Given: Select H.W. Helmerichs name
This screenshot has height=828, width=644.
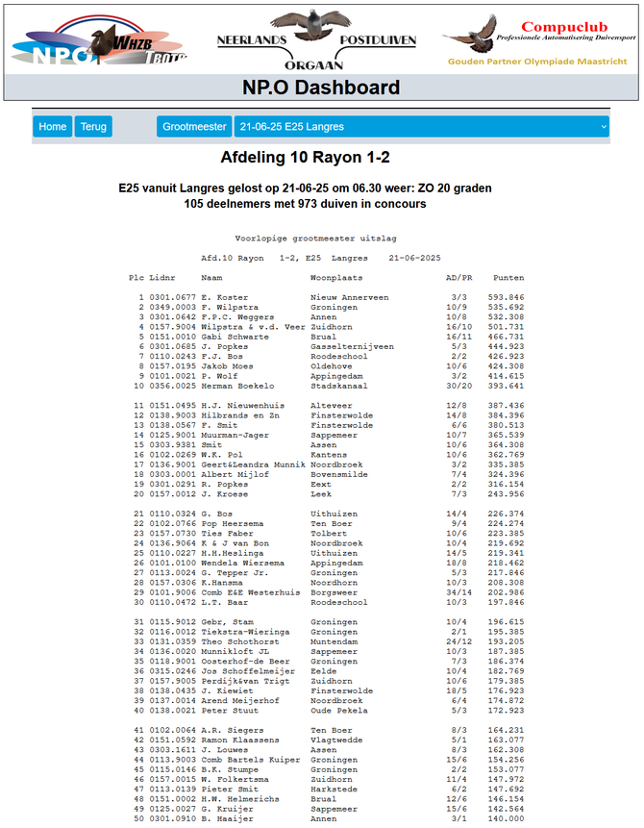Looking at the screenshot, I should click(x=240, y=799).
